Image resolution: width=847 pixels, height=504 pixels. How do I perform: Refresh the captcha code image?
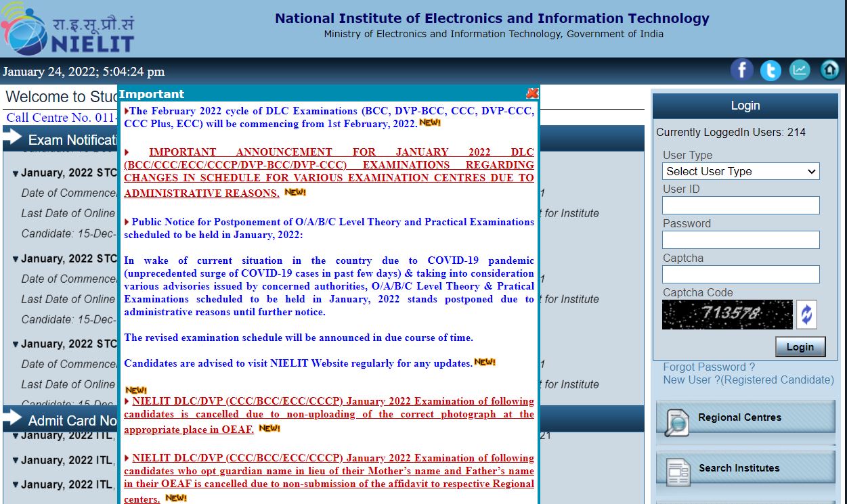[806, 315]
